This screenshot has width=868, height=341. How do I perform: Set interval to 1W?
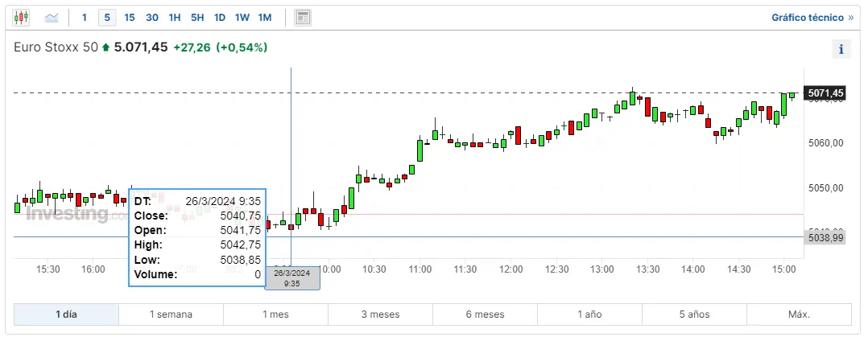pyautogui.click(x=242, y=18)
